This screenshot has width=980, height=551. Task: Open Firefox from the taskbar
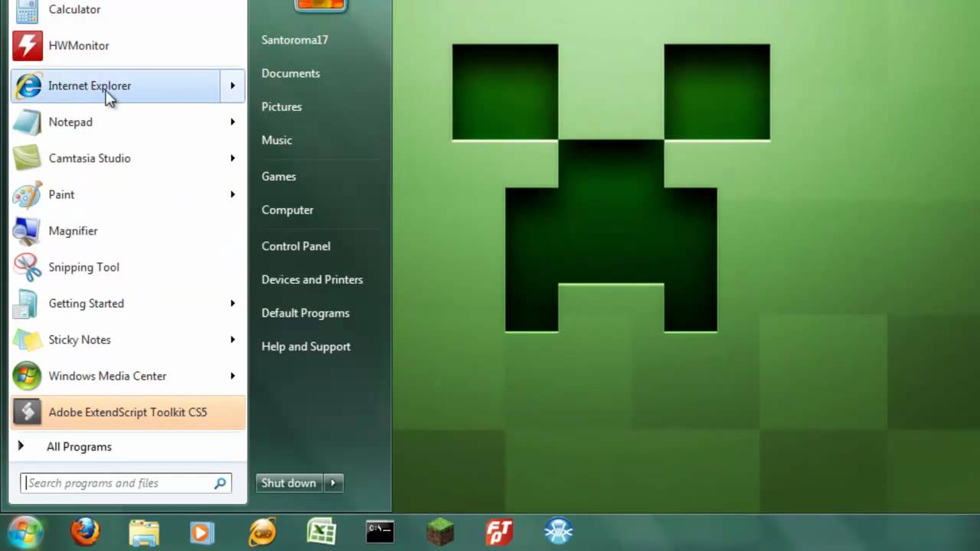click(x=85, y=531)
